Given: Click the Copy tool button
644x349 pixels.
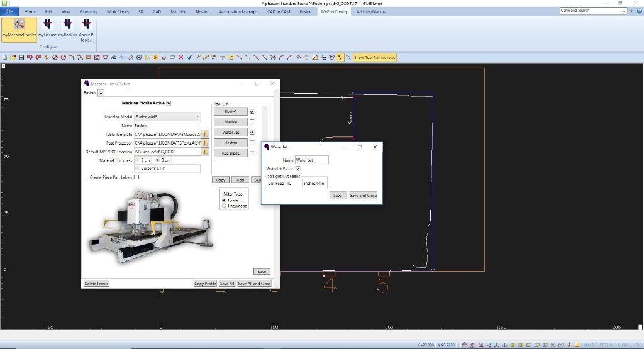Looking at the screenshot, I should pos(221,180).
